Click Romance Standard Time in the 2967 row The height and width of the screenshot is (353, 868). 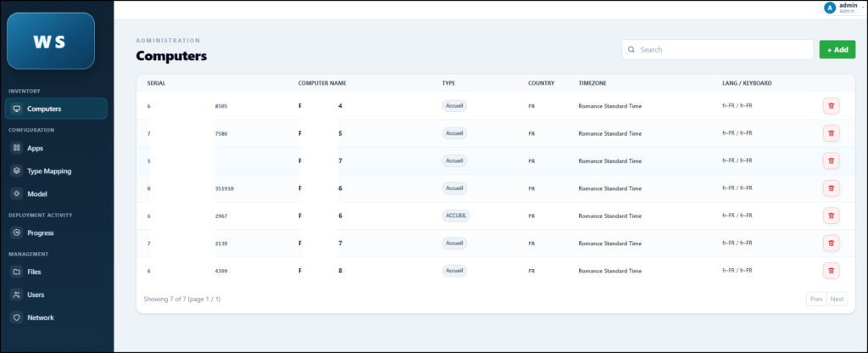click(610, 216)
